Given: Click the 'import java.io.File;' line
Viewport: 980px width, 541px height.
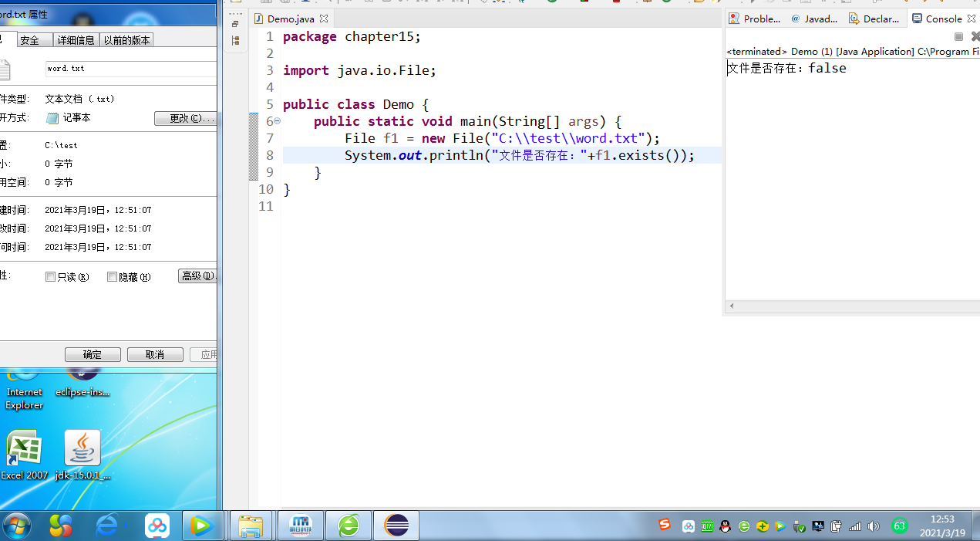Looking at the screenshot, I should tap(359, 70).
